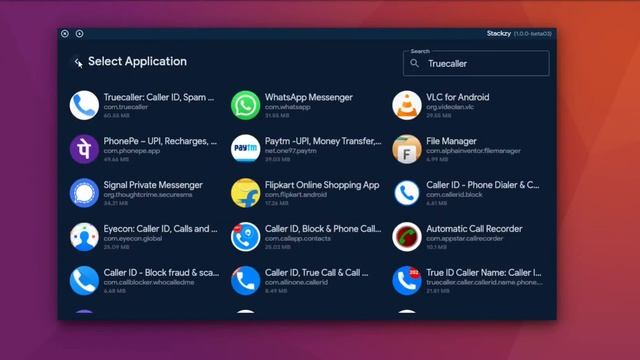
Task: Click package name "com.callblocker.whocalledme"
Action: pyautogui.click(x=149, y=282)
